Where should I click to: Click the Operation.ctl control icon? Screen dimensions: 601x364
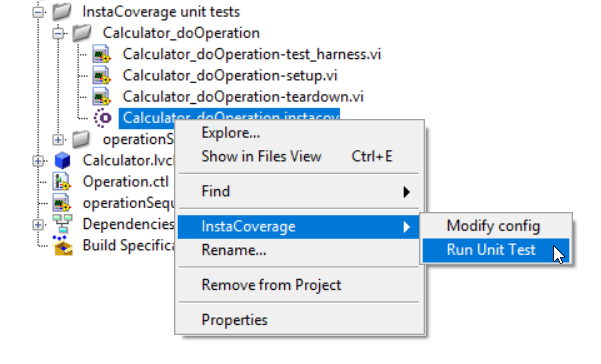pos(62,182)
